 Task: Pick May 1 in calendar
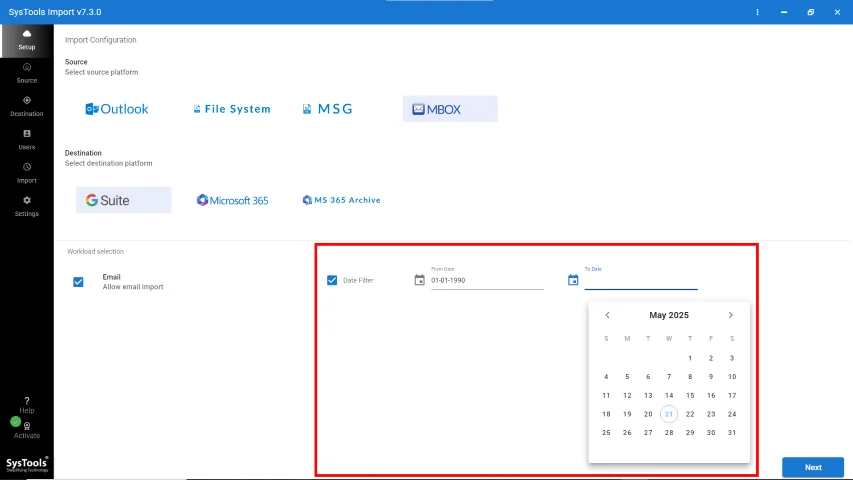pos(690,358)
